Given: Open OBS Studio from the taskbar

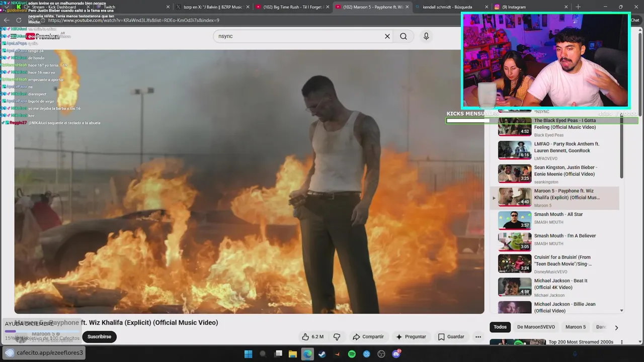Looking at the screenshot, I should pos(381,354).
